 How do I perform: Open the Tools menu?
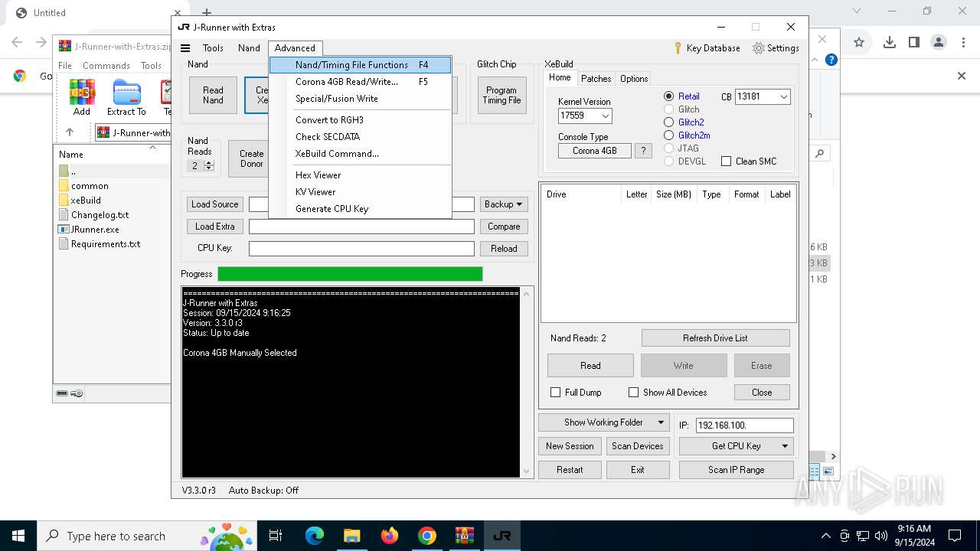(213, 48)
